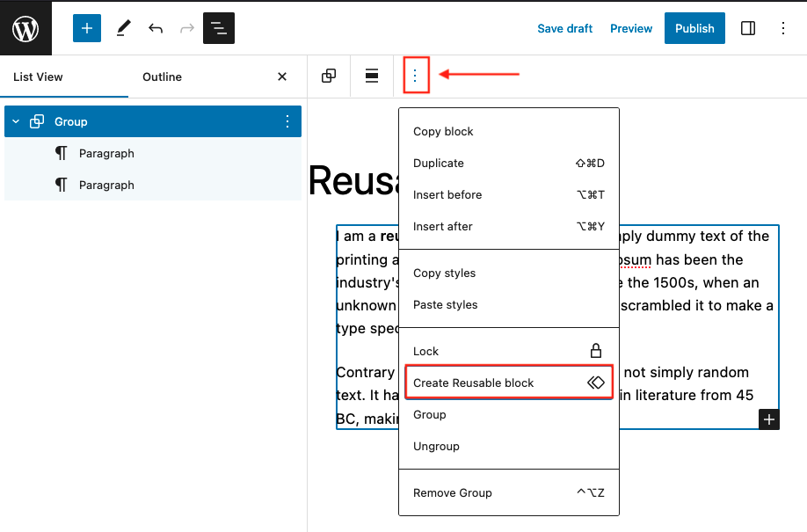Collapse the Group in List View
This screenshot has width=807, height=532.
14,121
